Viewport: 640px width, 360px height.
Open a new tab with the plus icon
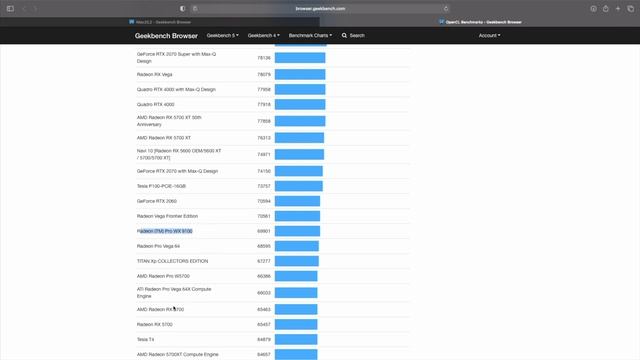pos(618,9)
